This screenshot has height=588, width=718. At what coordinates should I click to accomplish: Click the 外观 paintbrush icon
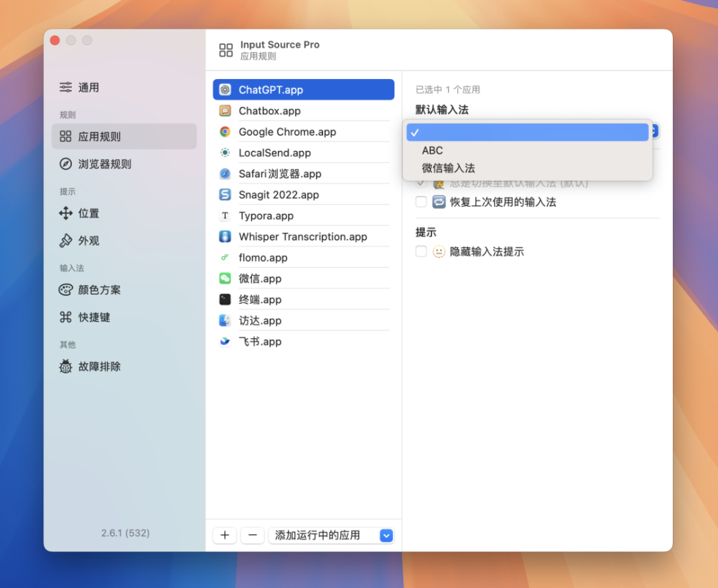(65, 241)
